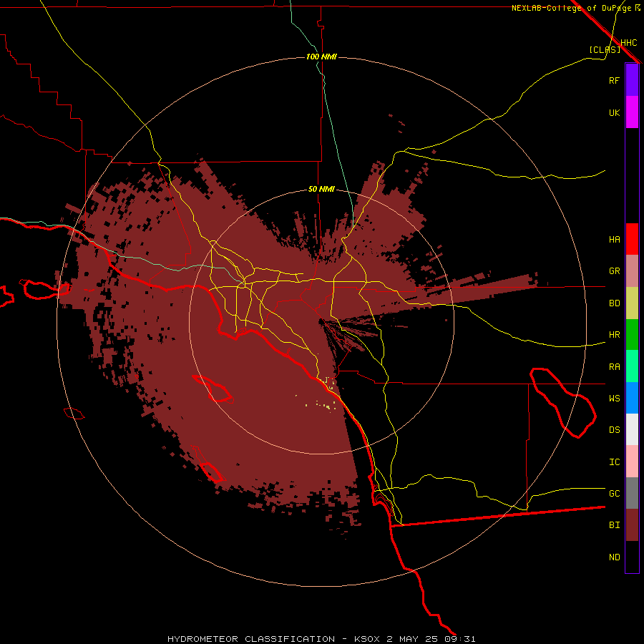Click the UK legend label
The image size is (644, 644).
pos(614,112)
